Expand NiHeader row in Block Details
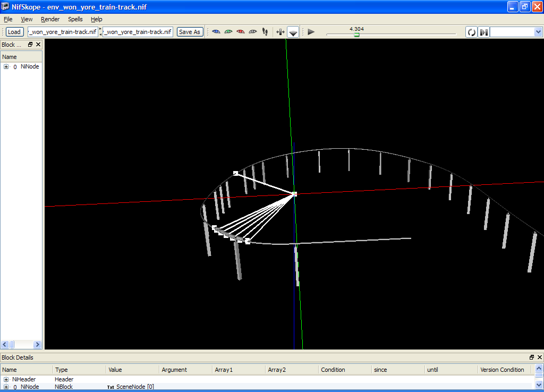The width and height of the screenshot is (544, 392). point(6,379)
